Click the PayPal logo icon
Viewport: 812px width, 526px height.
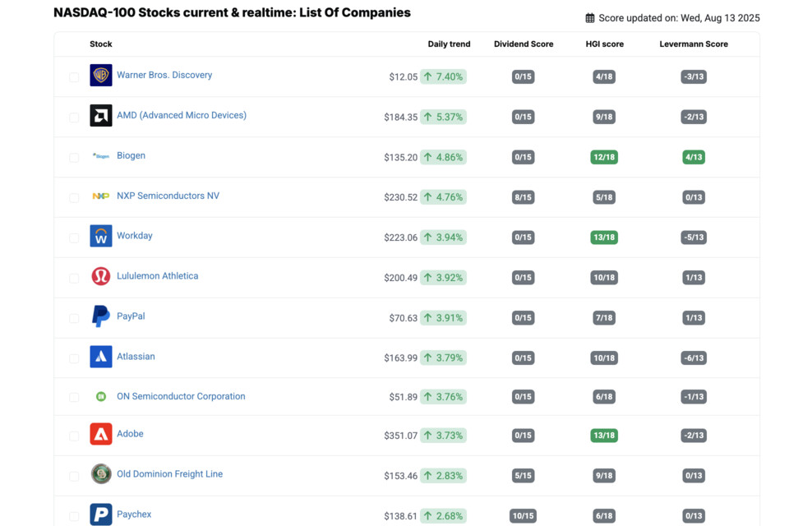[101, 316]
